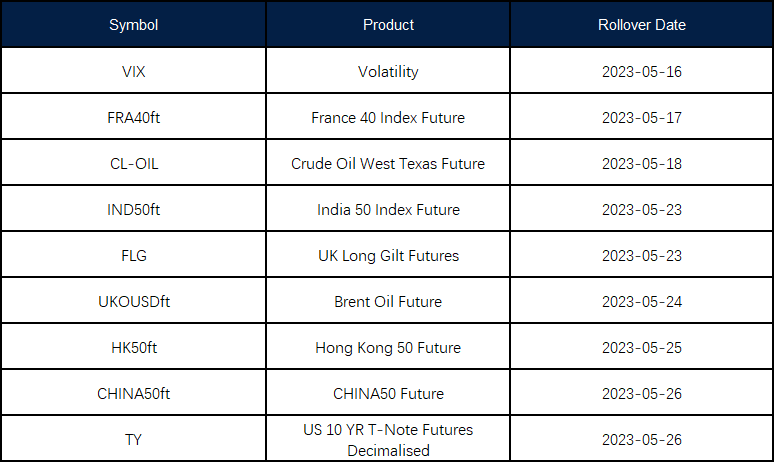This screenshot has height=462, width=774.
Task: Click the Product column header
Action: (x=388, y=25)
